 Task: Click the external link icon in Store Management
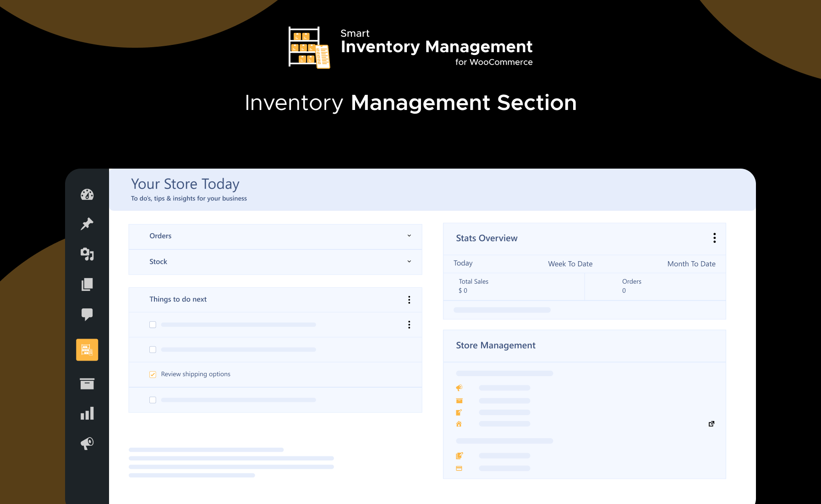[x=711, y=423]
